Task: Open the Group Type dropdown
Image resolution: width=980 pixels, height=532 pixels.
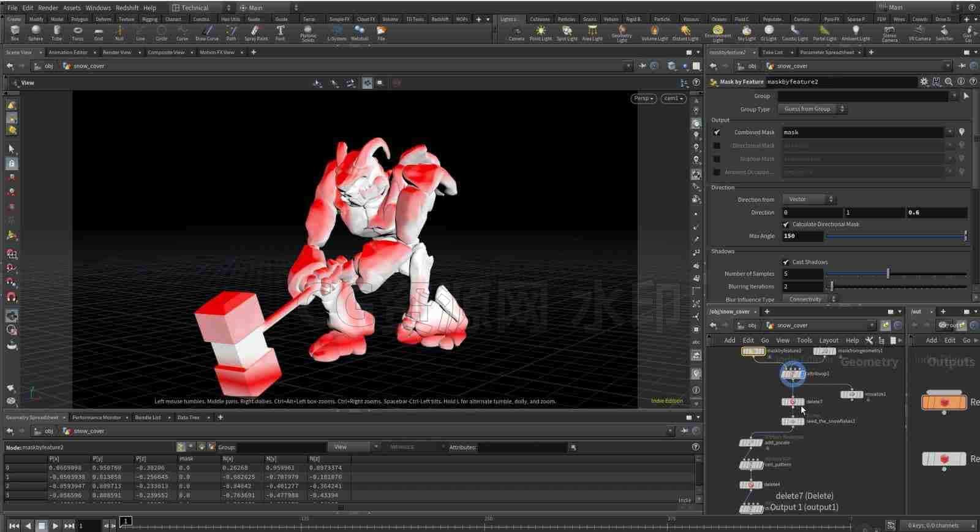Action: tap(812, 109)
